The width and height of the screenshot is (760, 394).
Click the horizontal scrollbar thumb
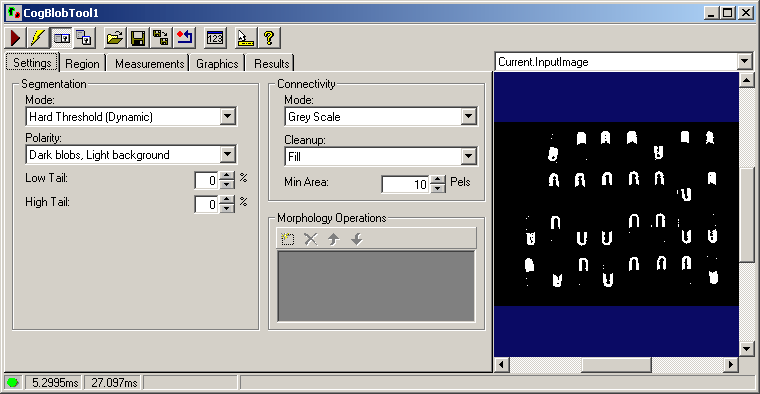pos(616,364)
